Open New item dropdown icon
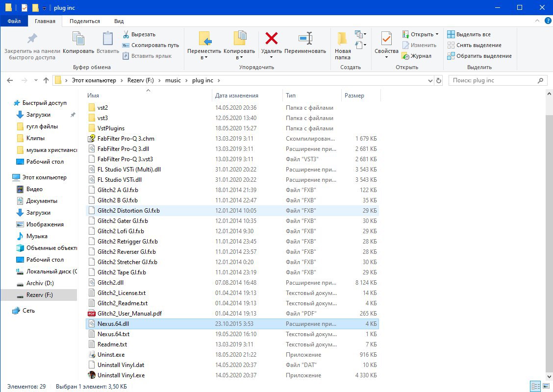The width and height of the screenshot is (553, 392). (360, 34)
